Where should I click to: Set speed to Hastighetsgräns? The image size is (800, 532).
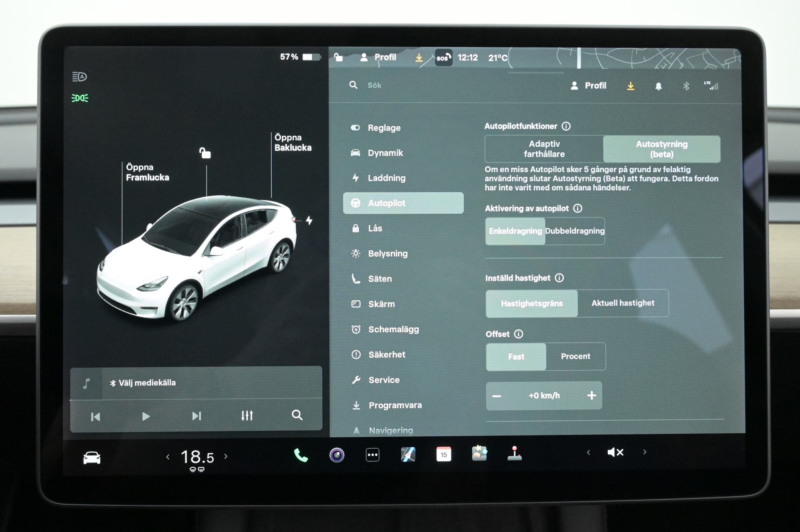pos(532,303)
